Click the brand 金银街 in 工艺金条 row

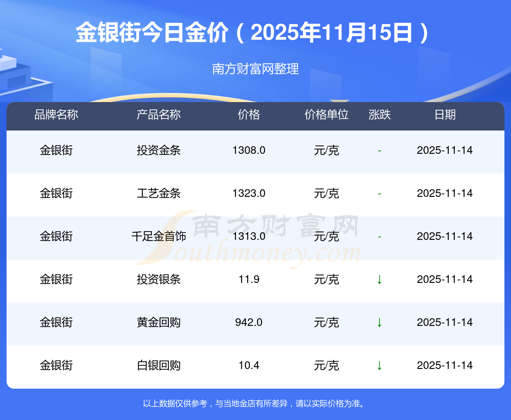point(56,193)
